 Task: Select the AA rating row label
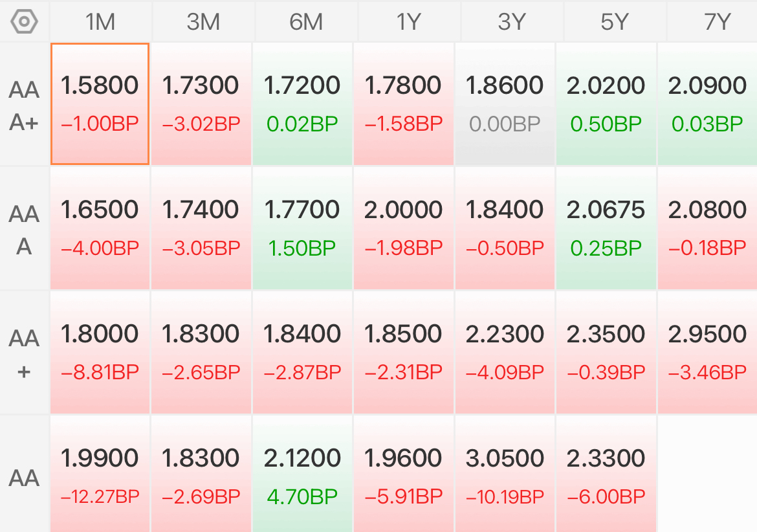tap(24, 478)
